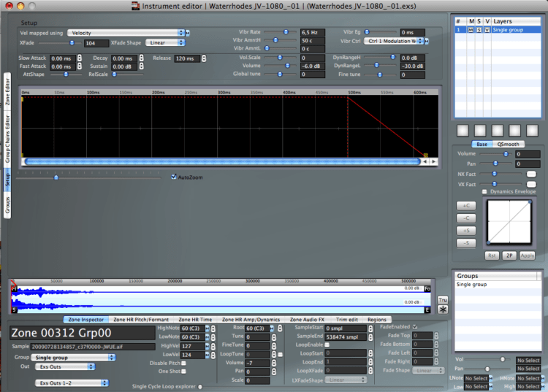Toggle mute M on Single group layer
Viewport: 548px width, 392px height.
471,30
